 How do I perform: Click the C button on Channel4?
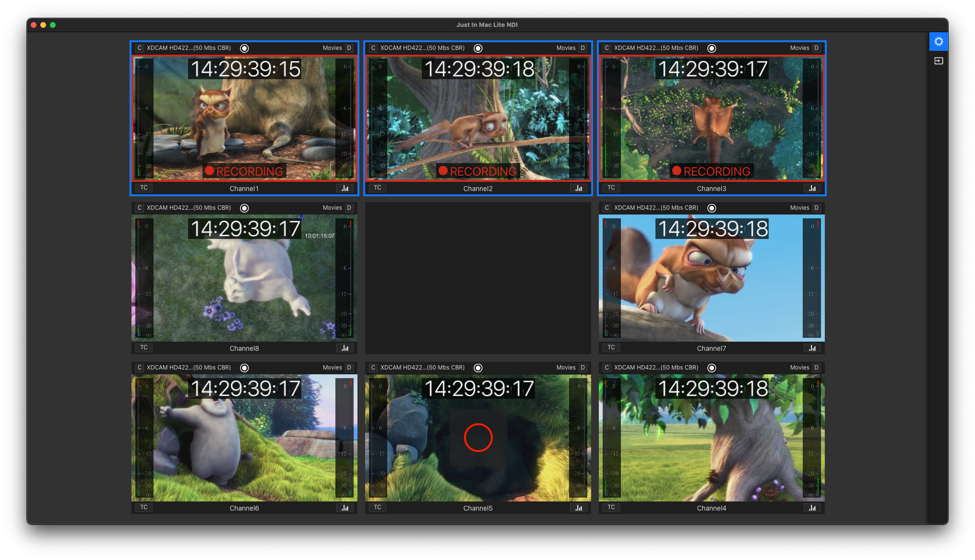(607, 368)
